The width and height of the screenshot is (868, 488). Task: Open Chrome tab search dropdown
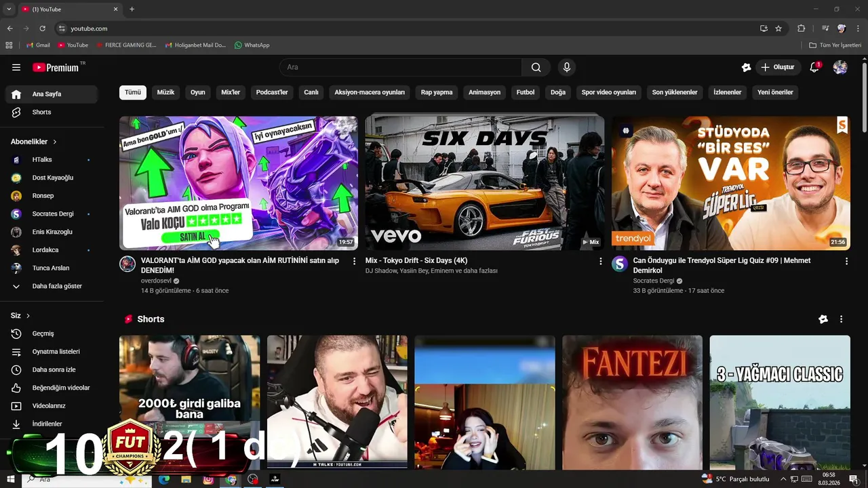click(9, 9)
